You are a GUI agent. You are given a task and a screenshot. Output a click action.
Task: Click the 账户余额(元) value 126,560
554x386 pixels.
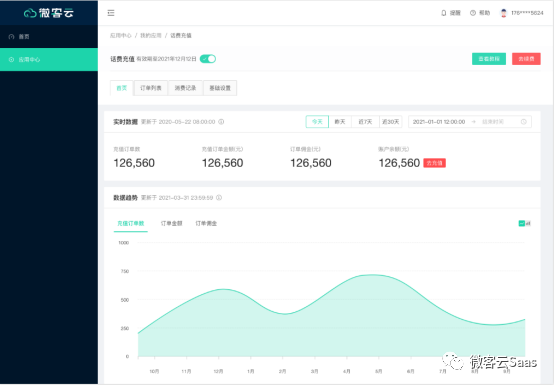(x=399, y=163)
